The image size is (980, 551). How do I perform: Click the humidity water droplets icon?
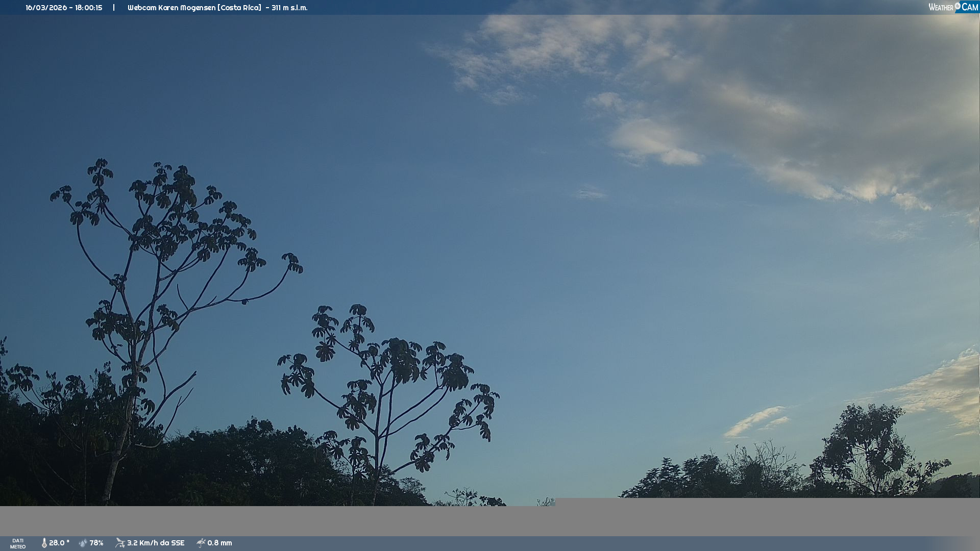[x=83, y=543]
